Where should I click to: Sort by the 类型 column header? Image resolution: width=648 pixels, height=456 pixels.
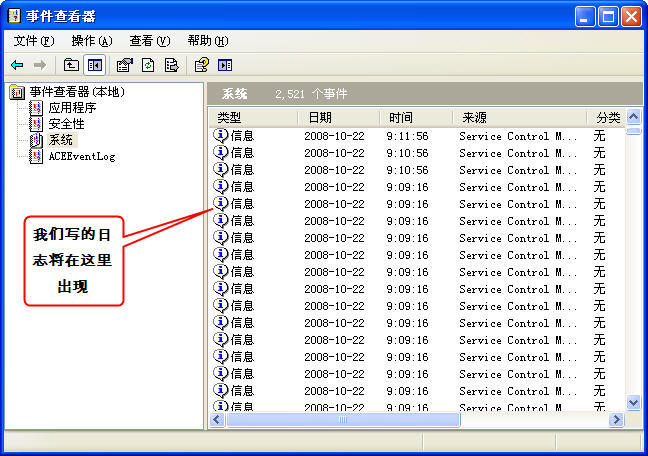pyautogui.click(x=253, y=118)
